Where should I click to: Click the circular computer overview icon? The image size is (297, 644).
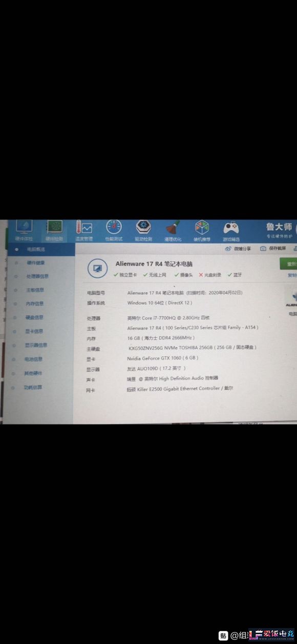click(x=97, y=269)
